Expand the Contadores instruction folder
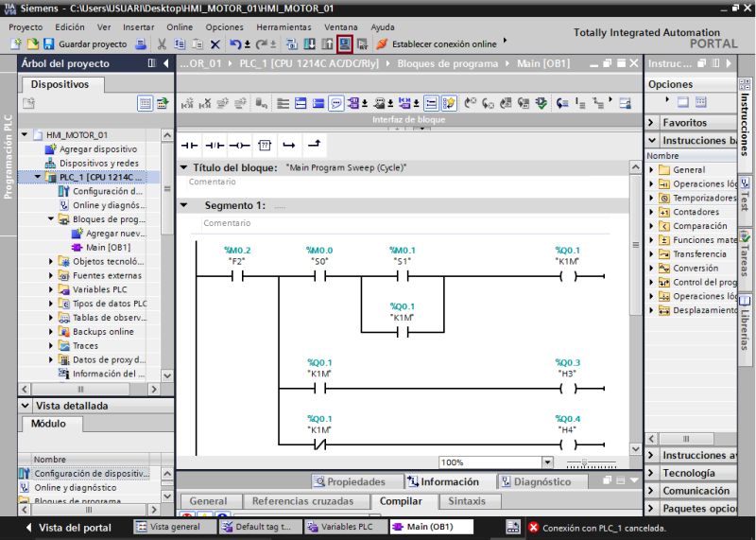 (651, 212)
